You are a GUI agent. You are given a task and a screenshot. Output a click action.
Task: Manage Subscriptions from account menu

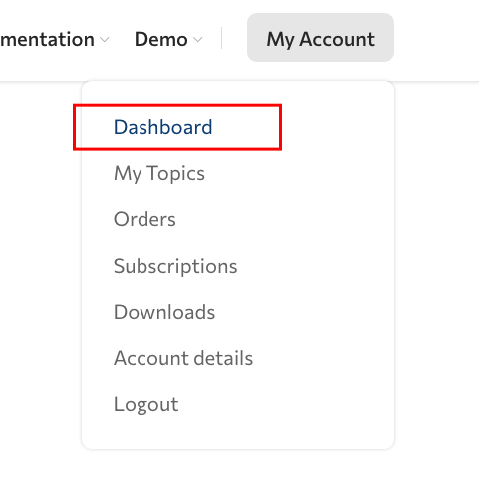(x=176, y=266)
